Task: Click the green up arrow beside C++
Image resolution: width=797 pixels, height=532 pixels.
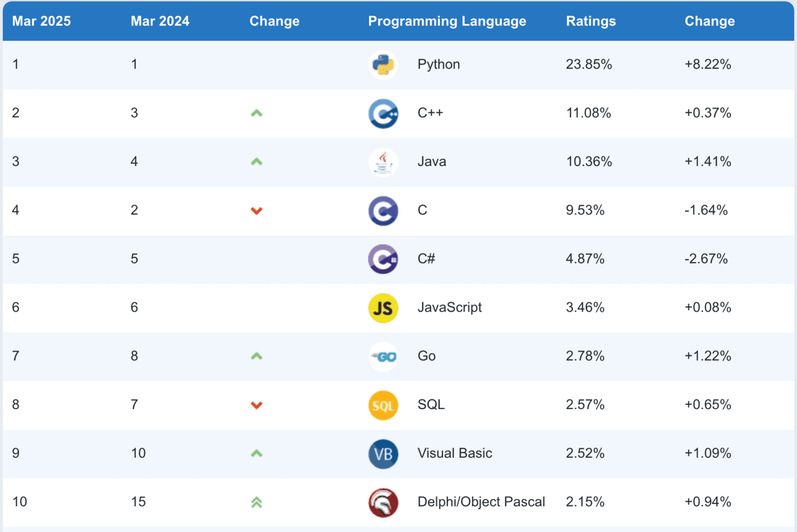Action: (x=256, y=113)
